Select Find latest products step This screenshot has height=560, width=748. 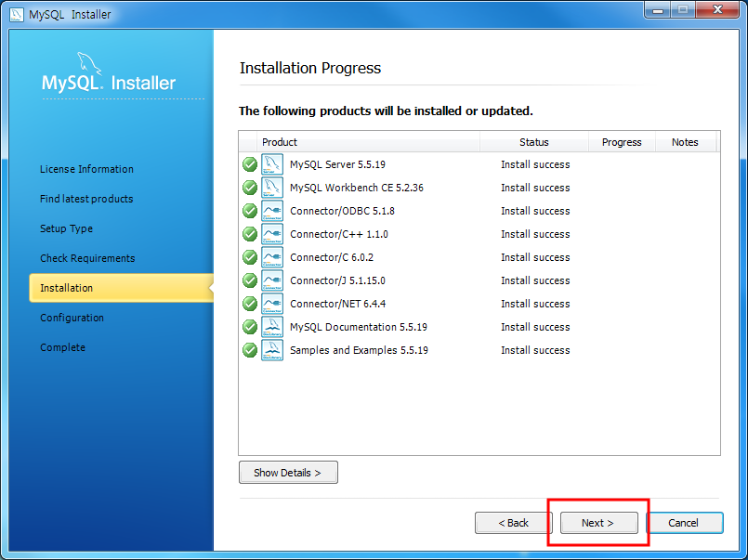pos(86,199)
